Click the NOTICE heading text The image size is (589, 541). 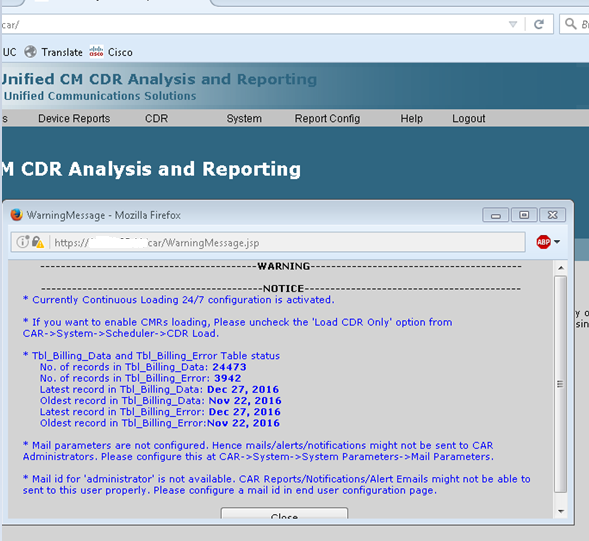(x=283, y=289)
